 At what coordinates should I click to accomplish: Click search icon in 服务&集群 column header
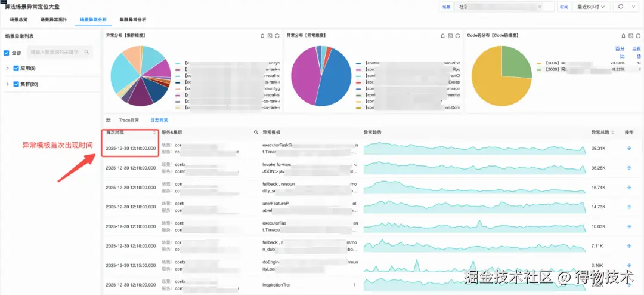point(256,133)
